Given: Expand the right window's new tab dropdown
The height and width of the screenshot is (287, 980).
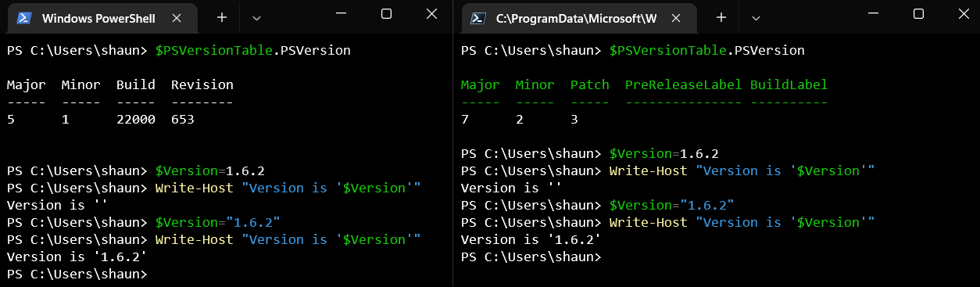Looking at the screenshot, I should pos(756,17).
